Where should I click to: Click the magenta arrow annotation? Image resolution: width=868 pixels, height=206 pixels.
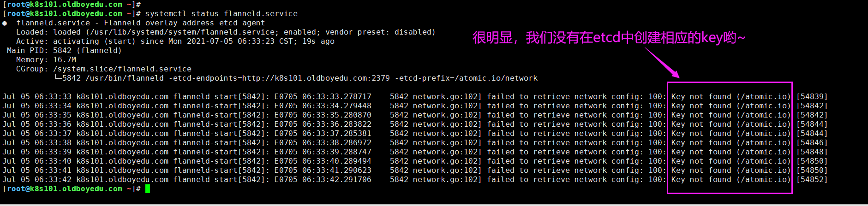(662, 63)
